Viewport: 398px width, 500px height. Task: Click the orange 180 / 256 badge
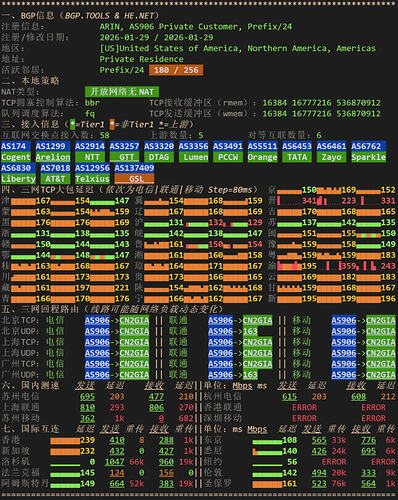(x=176, y=70)
